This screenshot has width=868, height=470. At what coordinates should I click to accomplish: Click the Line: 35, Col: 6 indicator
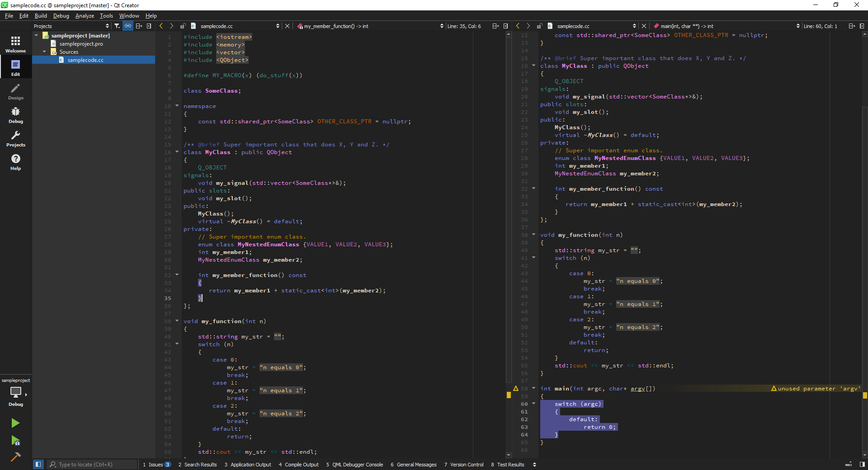coord(464,26)
